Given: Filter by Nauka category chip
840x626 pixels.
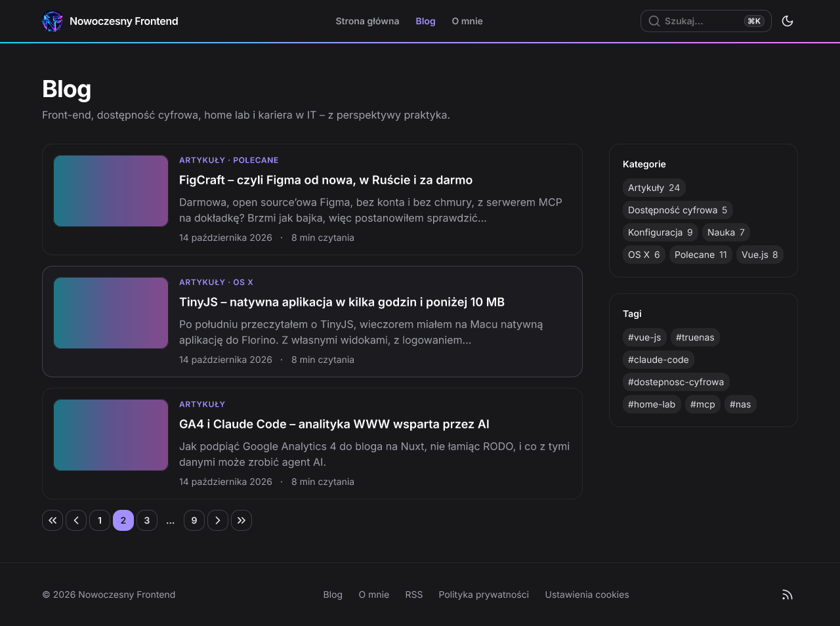Looking at the screenshot, I should pos(726,232).
